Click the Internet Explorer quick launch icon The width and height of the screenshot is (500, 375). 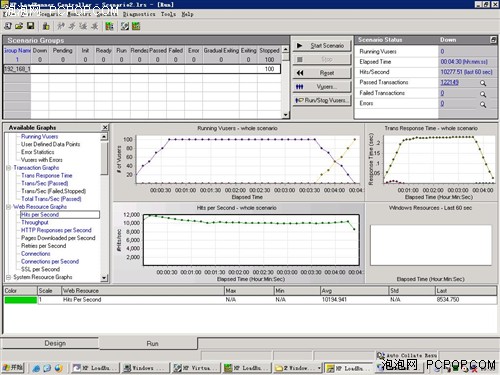(x=36, y=368)
